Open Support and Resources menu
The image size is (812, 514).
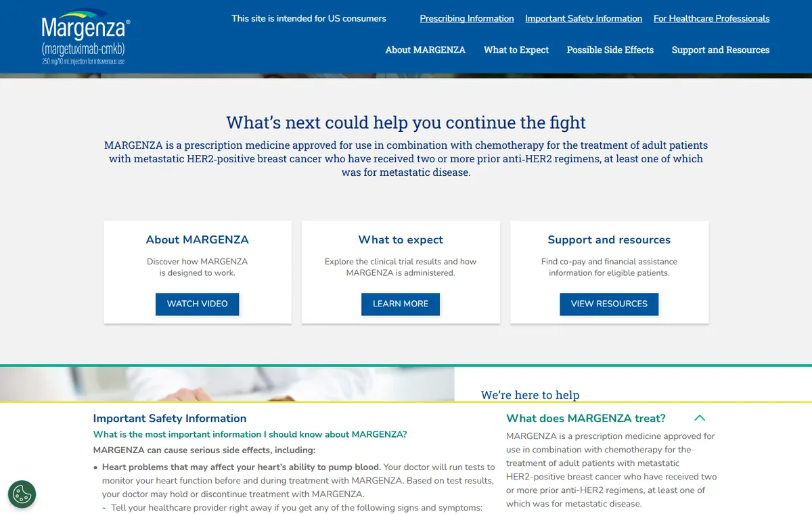coord(721,50)
